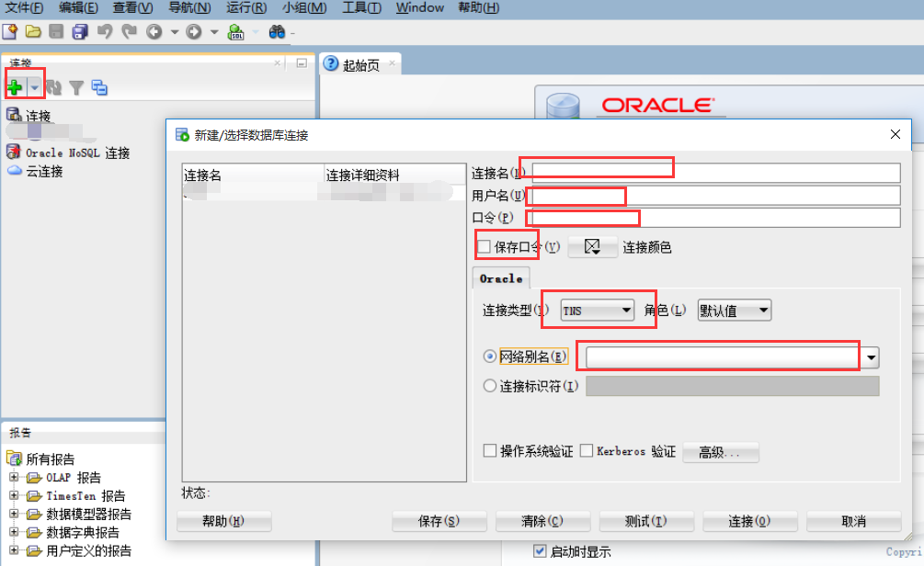
Task: Switch to the 起始页 tab
Action: click(359, 64)
